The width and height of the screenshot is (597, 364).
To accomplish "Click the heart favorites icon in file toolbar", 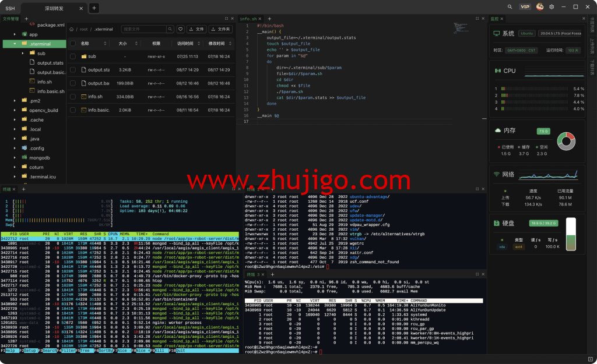I will click(181, 29).
